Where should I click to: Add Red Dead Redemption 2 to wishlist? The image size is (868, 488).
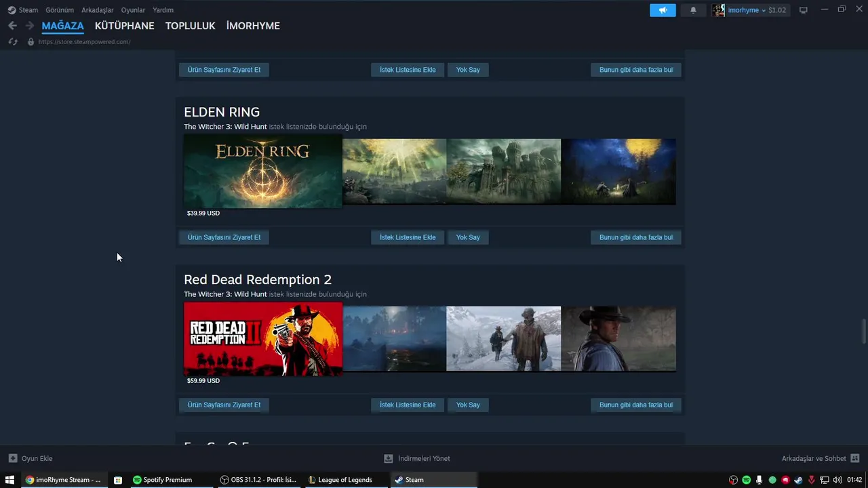coord(408,405)
